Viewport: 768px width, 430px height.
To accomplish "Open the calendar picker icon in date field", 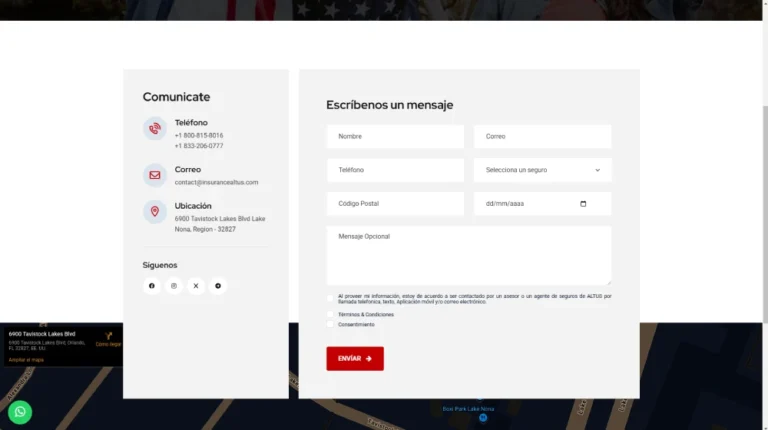I will 583,204.
